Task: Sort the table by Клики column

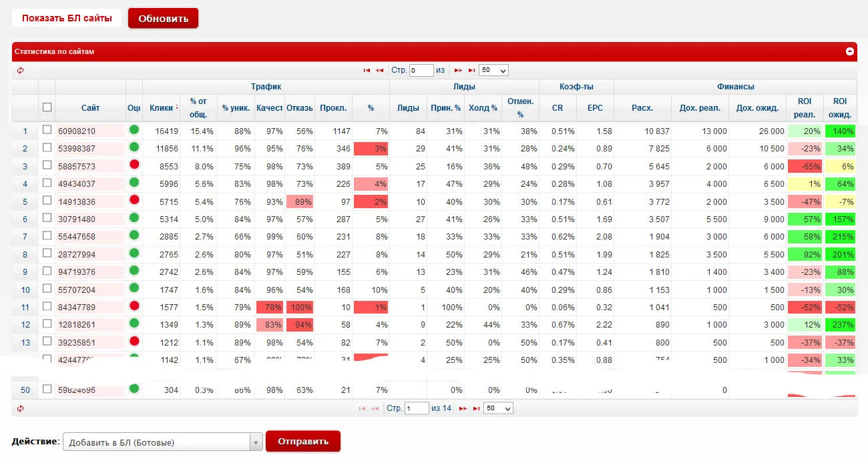Action: pos(162,107)
